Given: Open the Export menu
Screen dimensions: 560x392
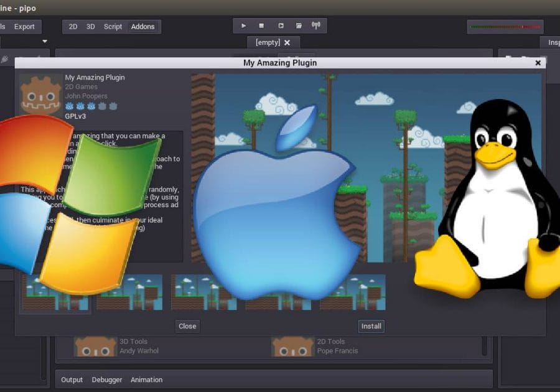Looking at the screenshot, I should coord(25,27).
